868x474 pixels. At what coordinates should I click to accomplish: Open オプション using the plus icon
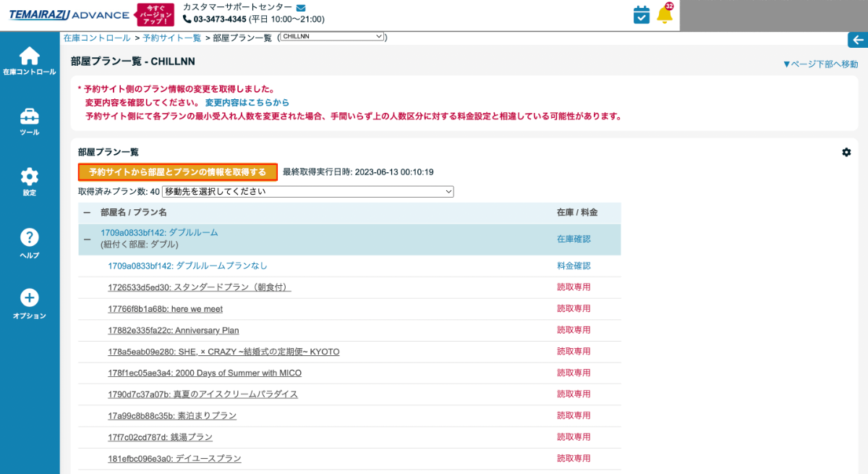[x=29, y=297]
